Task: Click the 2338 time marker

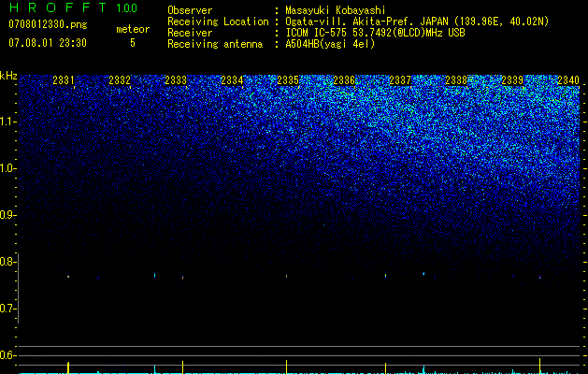Action: [456, 80]
